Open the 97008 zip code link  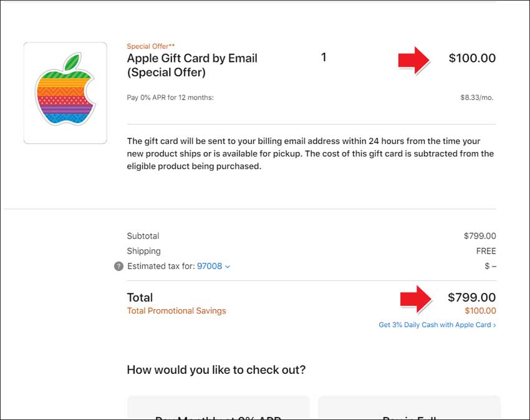tap(210, 266)
